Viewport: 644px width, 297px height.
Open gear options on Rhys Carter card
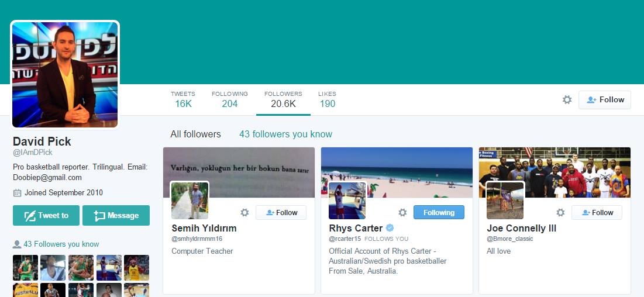coord(402,212)
